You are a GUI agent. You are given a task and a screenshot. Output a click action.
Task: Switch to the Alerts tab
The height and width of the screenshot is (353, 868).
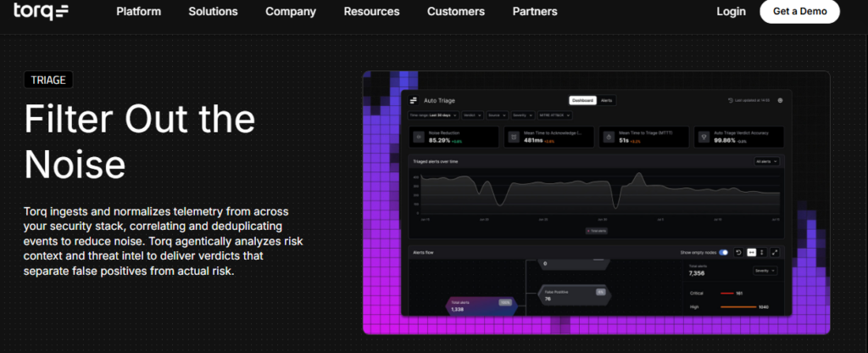tap(607, 100)
